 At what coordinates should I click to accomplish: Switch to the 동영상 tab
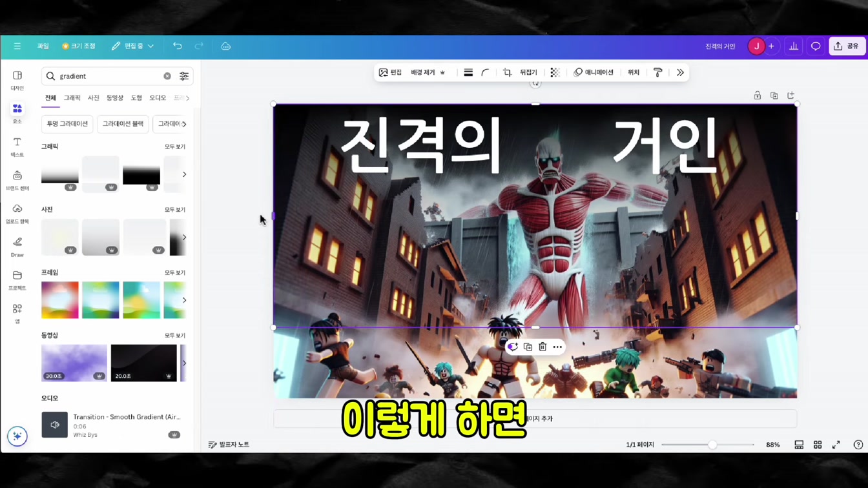click(115, 98)
